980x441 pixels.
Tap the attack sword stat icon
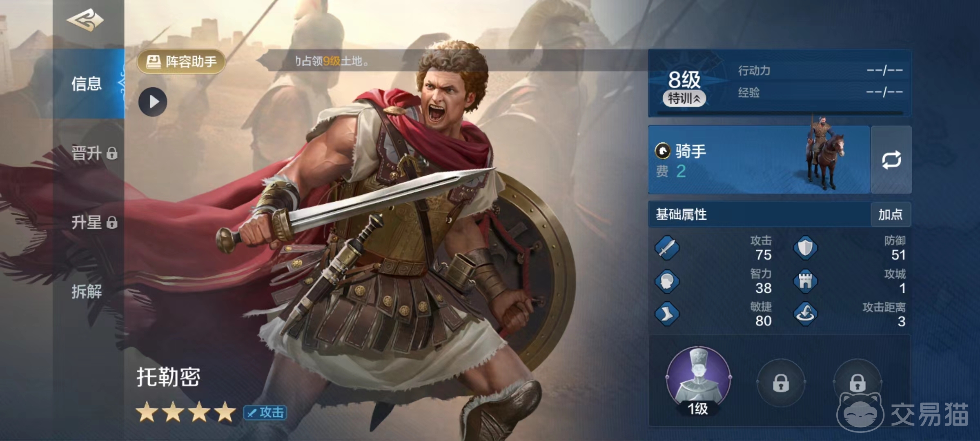[x=667, y=247]
